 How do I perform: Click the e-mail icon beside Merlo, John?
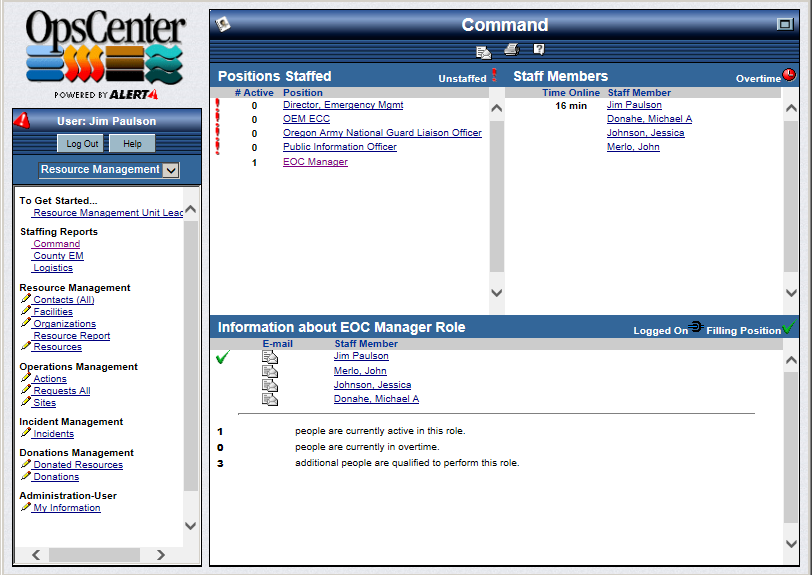(x=269, y=371)
